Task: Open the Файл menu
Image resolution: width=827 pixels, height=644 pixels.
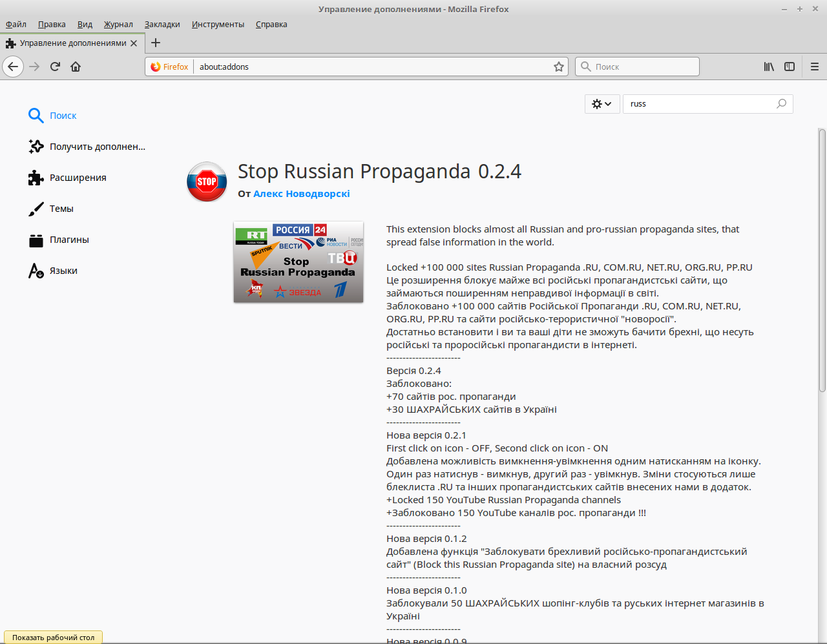Action: pos(16,24)
